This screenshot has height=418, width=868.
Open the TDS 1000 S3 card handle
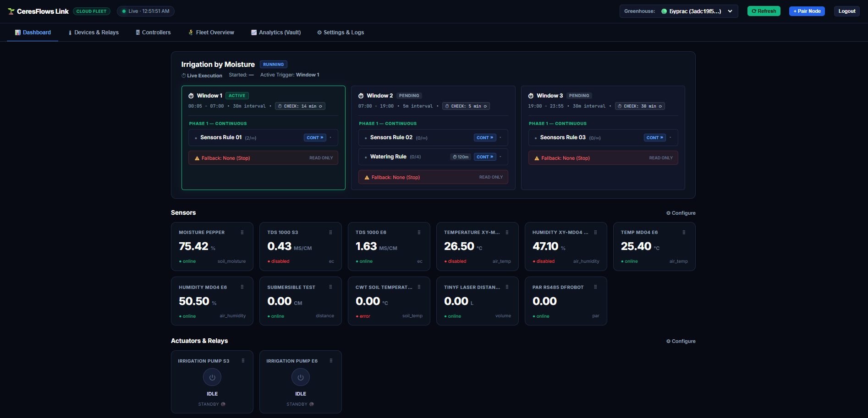(x=331, y=233)
